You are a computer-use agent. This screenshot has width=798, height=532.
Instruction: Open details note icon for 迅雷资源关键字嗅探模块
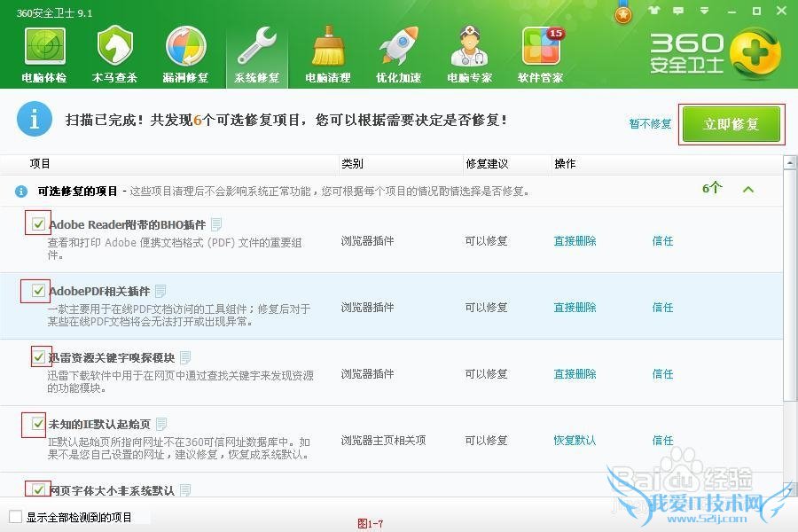[x=185, y=357]
